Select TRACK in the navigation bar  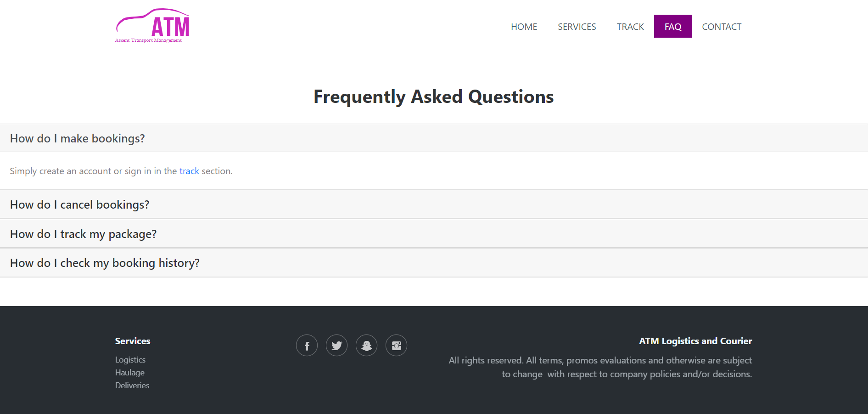coord(630,27)
